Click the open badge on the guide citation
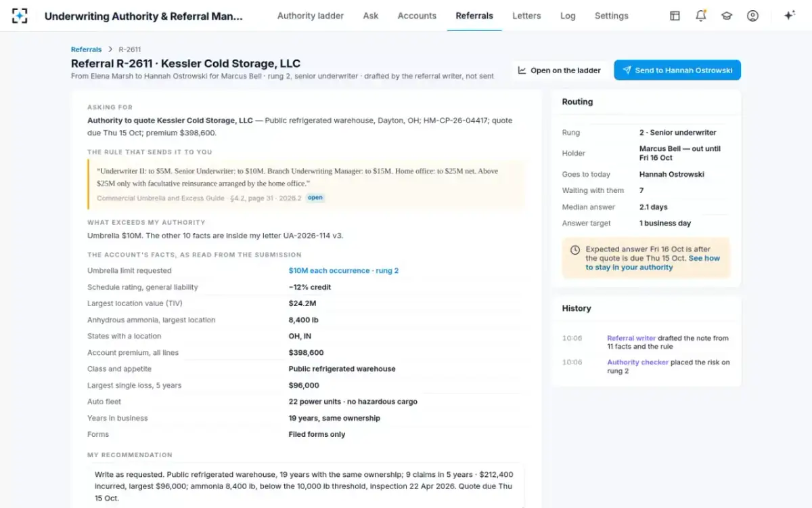 pos(315,198)
